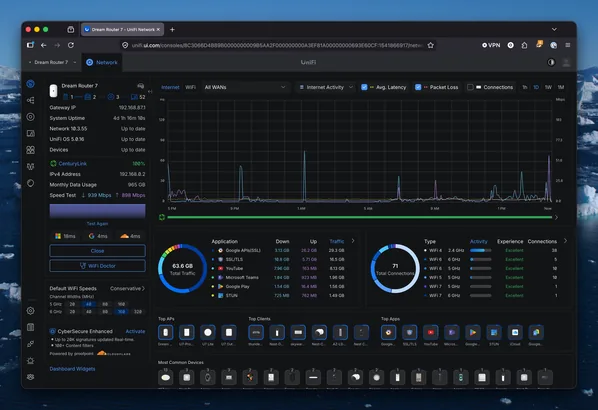Open UniFi Devices target-circle icon in the sidebar
Image resolution: width=598 pixels, height=410 pixels.
click(31, 117)
